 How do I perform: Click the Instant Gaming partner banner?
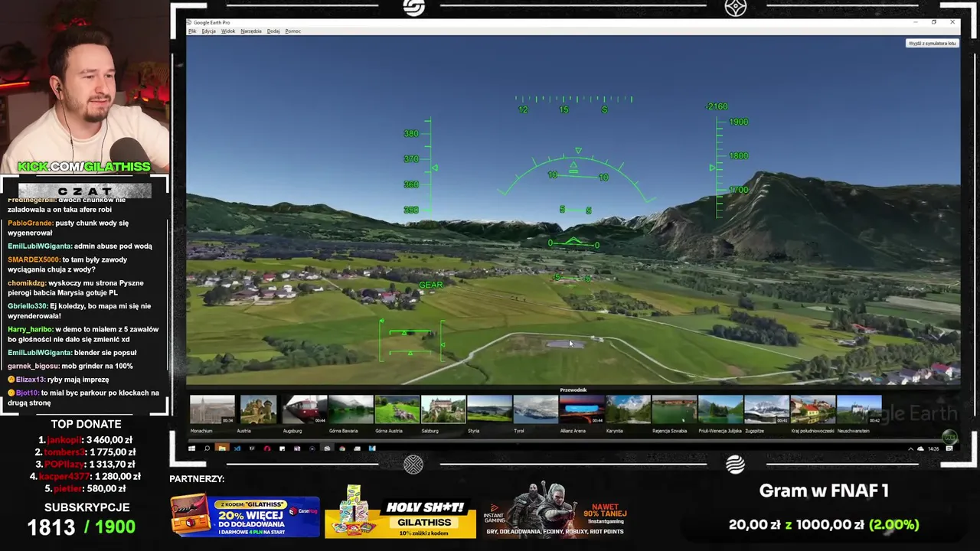556,509
